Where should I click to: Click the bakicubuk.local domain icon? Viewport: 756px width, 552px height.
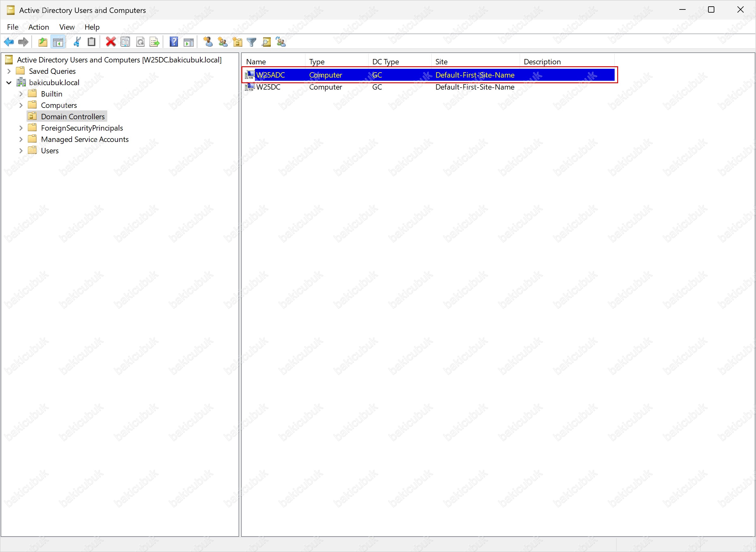pyautogui.click(x=21, y=82)
